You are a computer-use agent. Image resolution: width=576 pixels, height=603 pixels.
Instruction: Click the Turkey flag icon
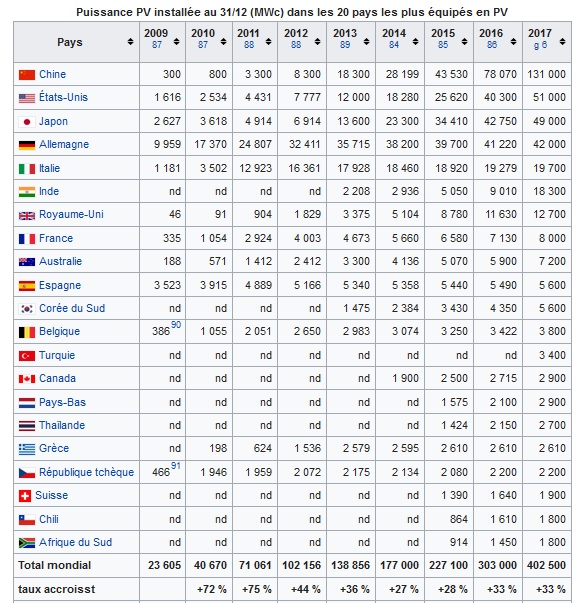tap(27, 356)
